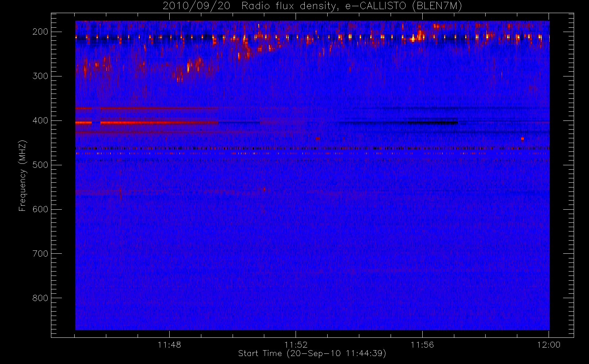
Task: Click the 800 frequency tick label
Action: (x=40, y=298)
